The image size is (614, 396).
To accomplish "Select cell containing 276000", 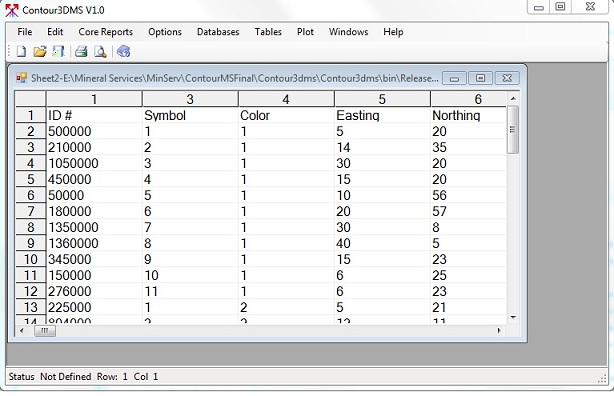I will tap(94, 291).
